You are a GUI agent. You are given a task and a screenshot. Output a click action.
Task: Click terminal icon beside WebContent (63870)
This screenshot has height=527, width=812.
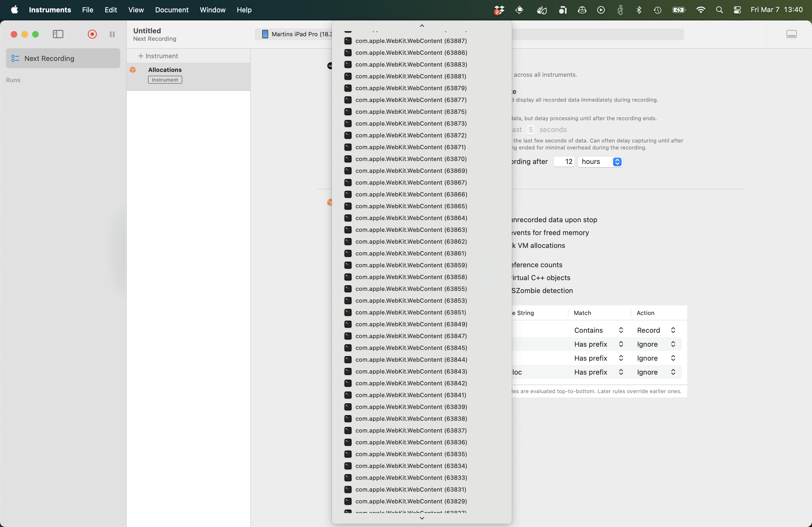tap(348, 159)
